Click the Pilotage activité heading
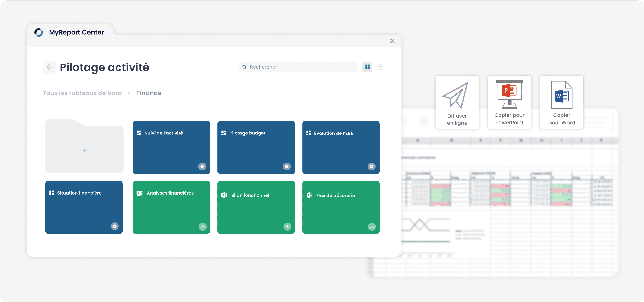 pyautogui.click(x=105, y=67)
